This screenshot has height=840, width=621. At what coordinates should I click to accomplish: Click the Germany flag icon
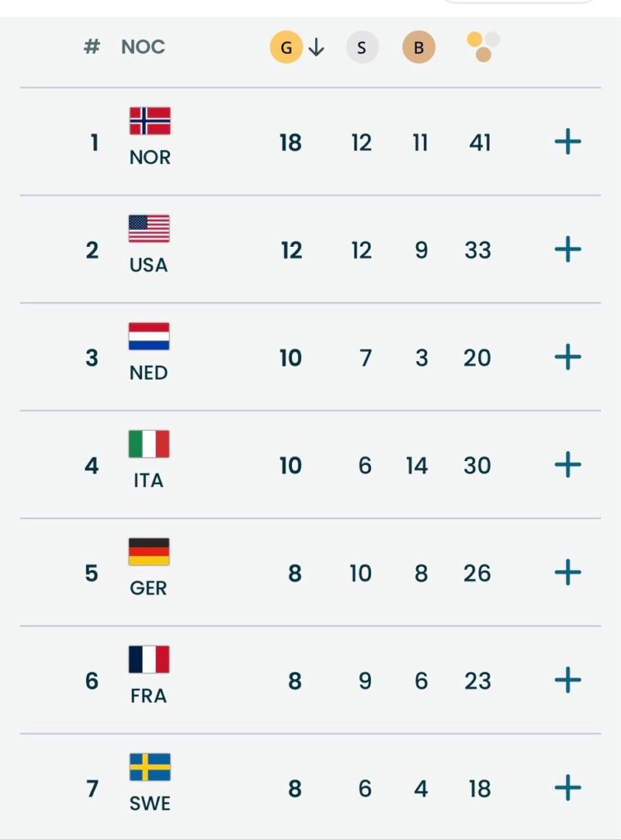pyautogui.click(x=149, y=551)
